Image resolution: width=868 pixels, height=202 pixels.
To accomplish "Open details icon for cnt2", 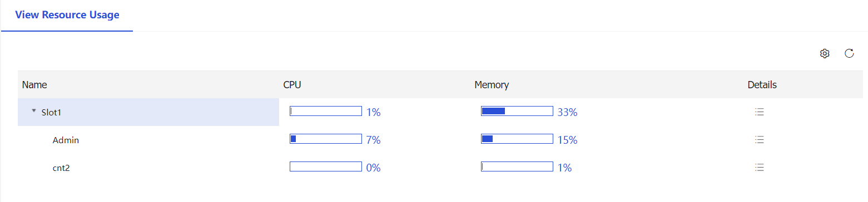I will 760,167.
